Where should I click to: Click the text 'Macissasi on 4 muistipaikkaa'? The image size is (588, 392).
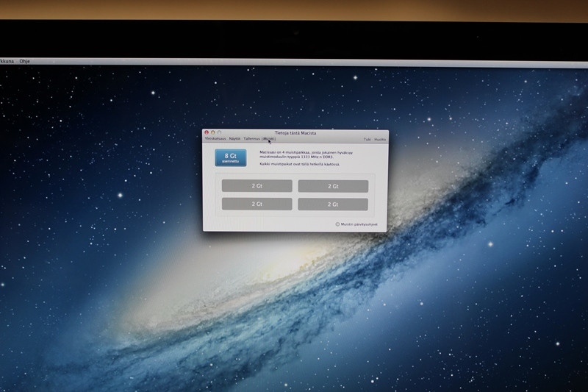[284, 152]
